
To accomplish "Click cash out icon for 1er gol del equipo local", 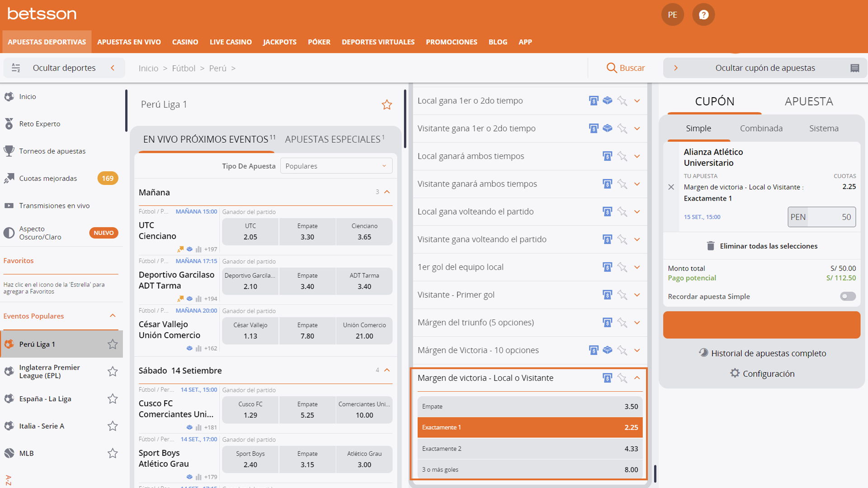I will click(x=607, y=267).
